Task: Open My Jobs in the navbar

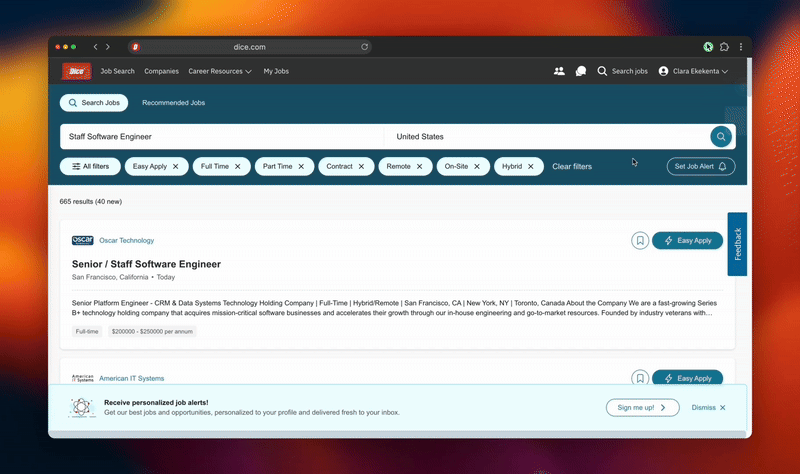Action: 276,71
